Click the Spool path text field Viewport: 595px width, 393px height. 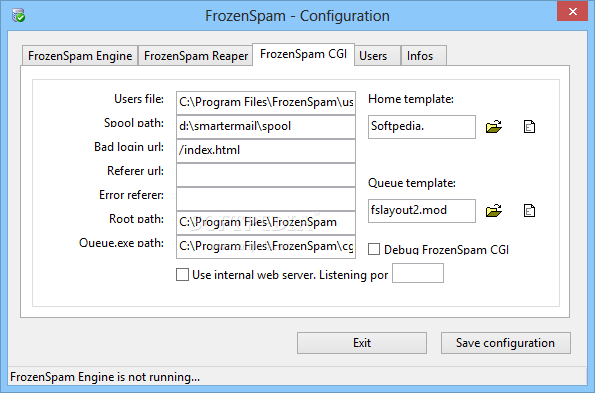[x=266, y=126]
